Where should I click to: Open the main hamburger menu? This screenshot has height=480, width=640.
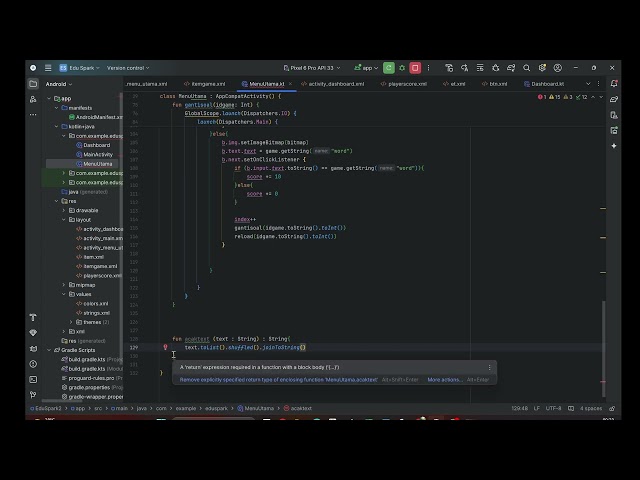(48, 68)
